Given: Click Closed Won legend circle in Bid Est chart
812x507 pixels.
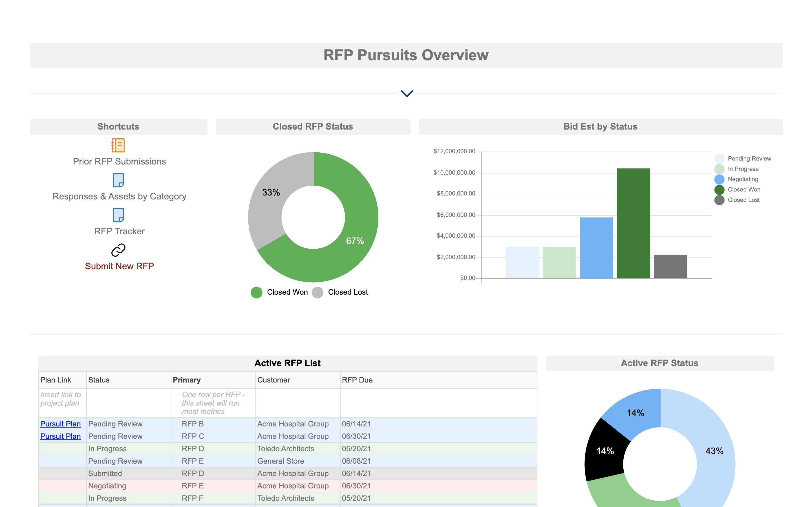Looking at the screenshot, I should (719, 190).
